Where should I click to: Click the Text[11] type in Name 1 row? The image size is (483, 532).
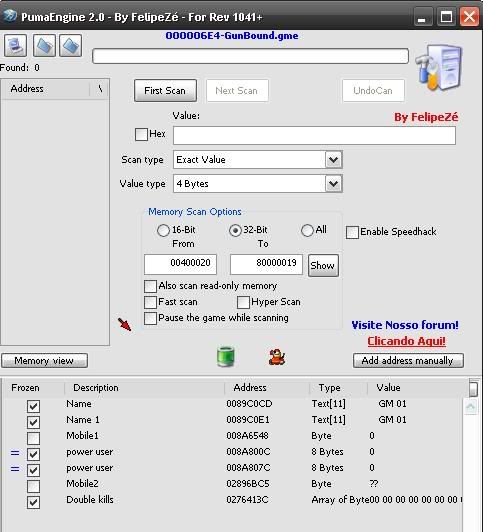tap(329, 420)
